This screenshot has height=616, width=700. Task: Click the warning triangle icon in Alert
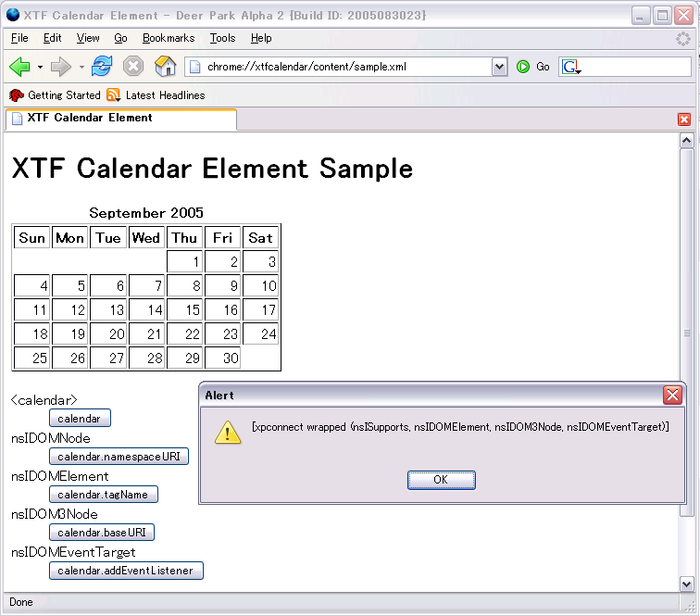(228, 432)
